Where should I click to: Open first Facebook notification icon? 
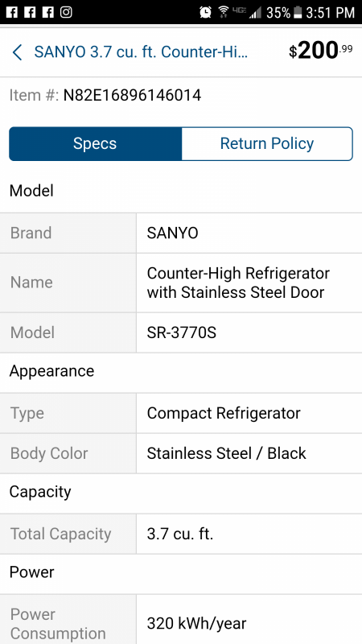click(x=11, y=12)
